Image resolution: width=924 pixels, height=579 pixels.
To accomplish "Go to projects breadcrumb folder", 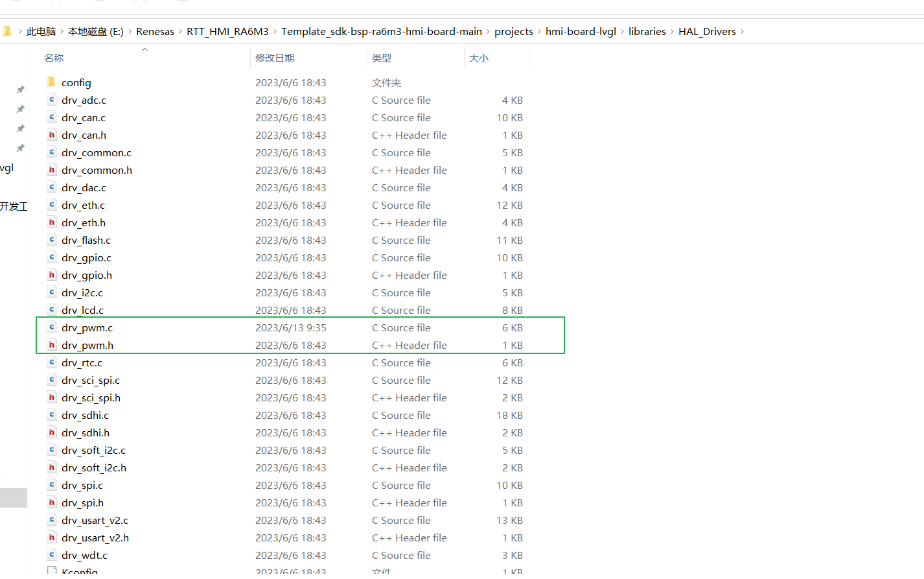I will pos(514,32).
